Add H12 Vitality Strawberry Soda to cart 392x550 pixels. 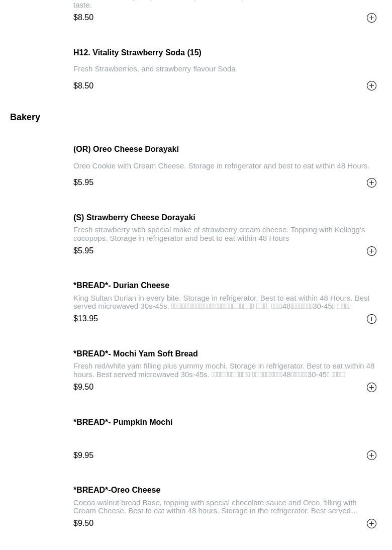point(371,86)
